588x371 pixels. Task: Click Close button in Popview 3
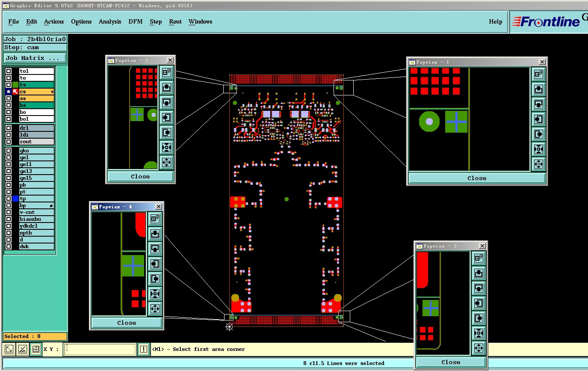point(451,362)
